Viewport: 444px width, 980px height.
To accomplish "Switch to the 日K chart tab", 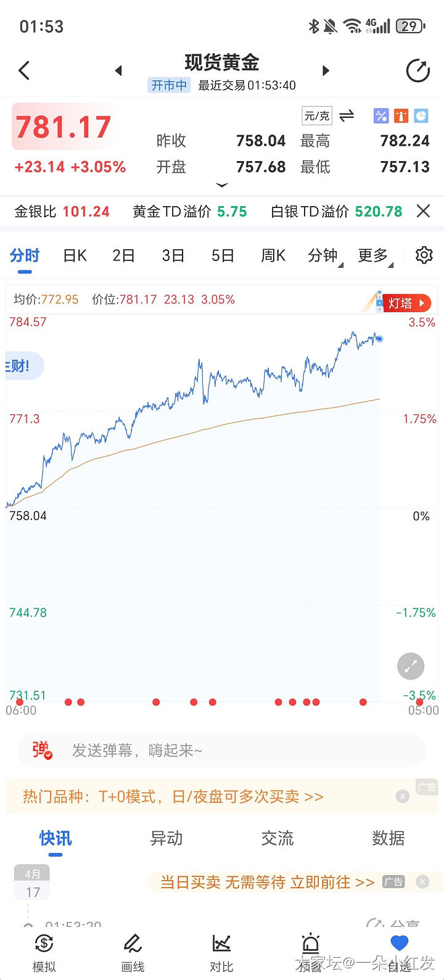I will (x=75, y=255).
